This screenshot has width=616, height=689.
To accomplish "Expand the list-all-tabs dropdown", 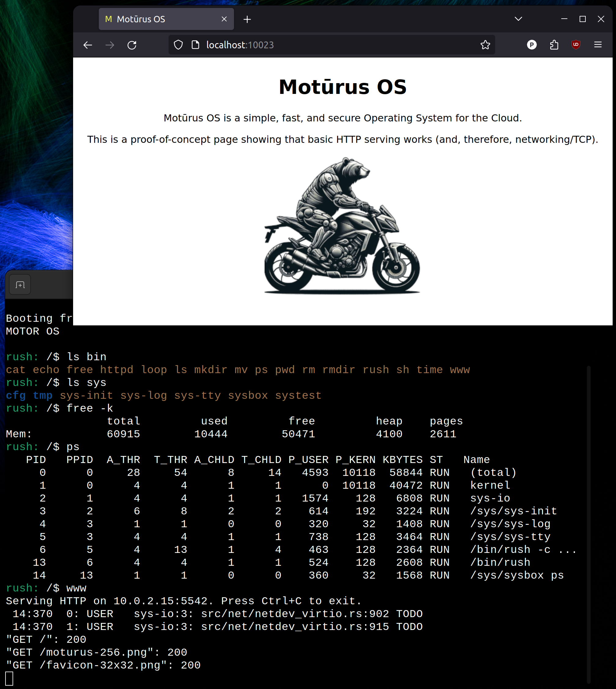I will 518,19.
